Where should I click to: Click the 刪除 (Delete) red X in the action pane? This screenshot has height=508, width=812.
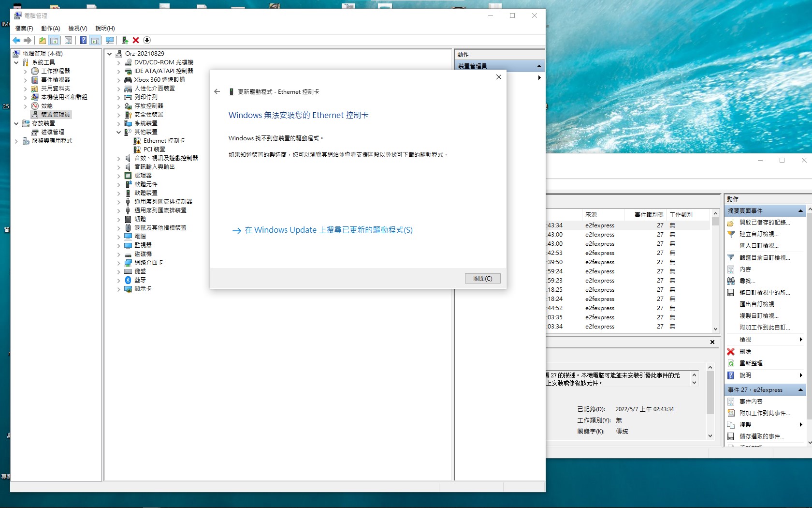(731, 352)
